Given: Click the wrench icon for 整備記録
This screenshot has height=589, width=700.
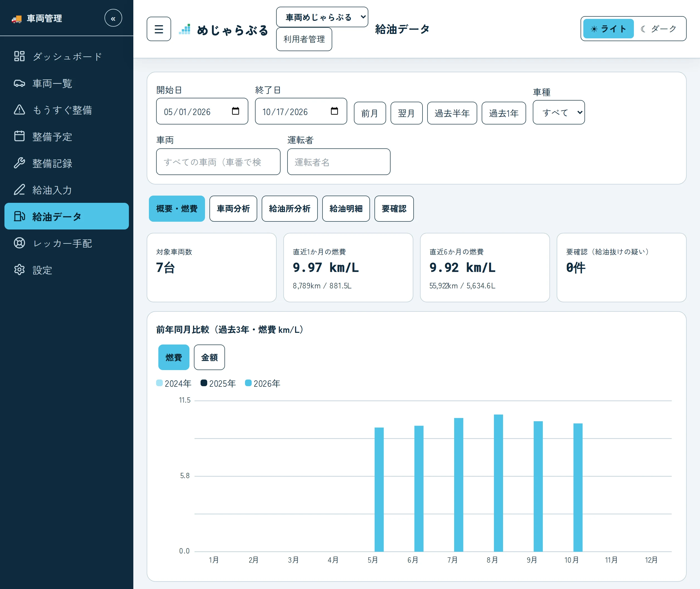Looking at the screenshot, I should click(x=19, y=163).
